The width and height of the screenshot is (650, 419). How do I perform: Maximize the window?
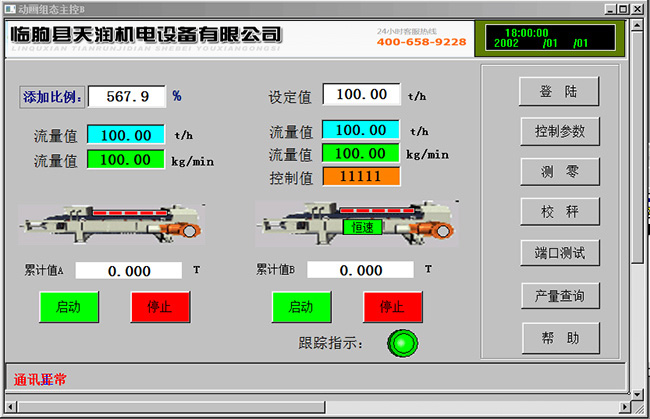click(623, 9)
